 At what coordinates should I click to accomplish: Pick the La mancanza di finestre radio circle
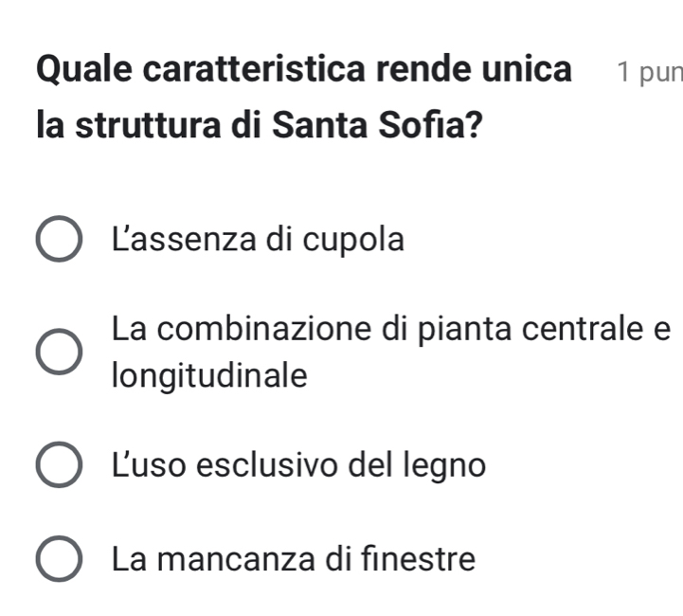(x=59, y=559)
